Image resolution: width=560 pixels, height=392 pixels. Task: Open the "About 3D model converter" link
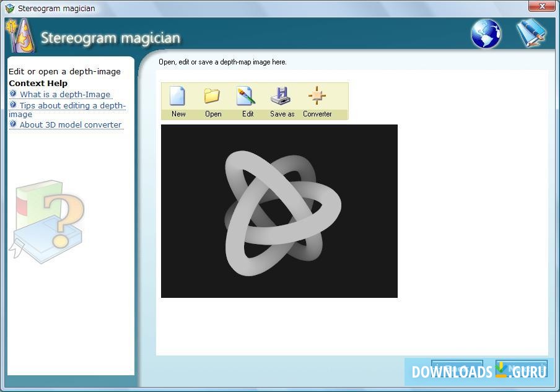[70, 124]
